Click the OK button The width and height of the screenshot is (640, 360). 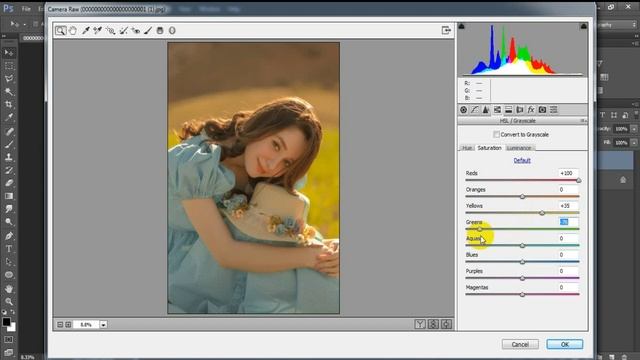[565, 344]
